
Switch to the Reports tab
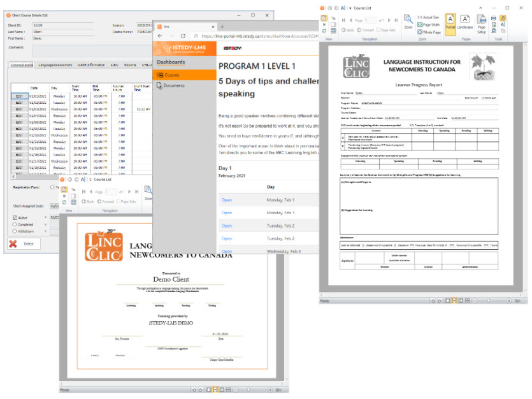[130, 65]
